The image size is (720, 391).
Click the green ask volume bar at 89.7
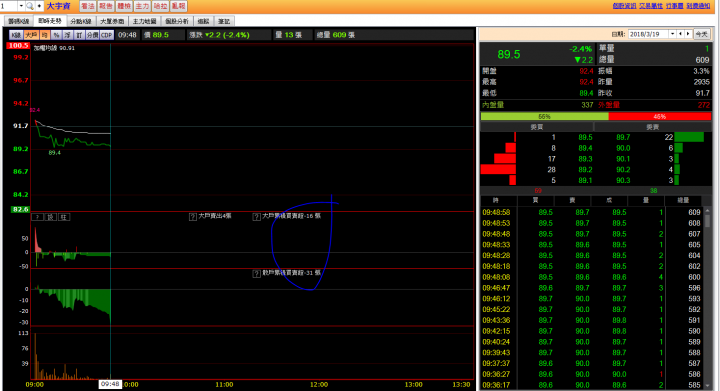(689, 137)
